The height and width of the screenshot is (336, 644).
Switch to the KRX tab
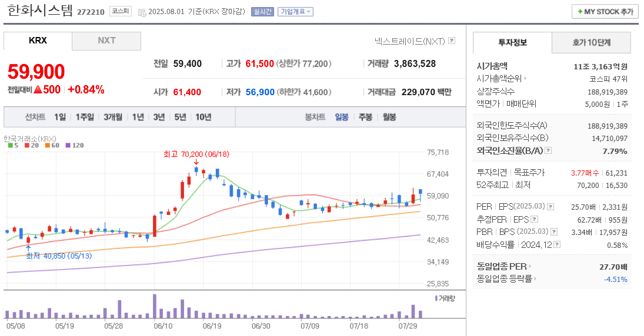coord(38,41)
